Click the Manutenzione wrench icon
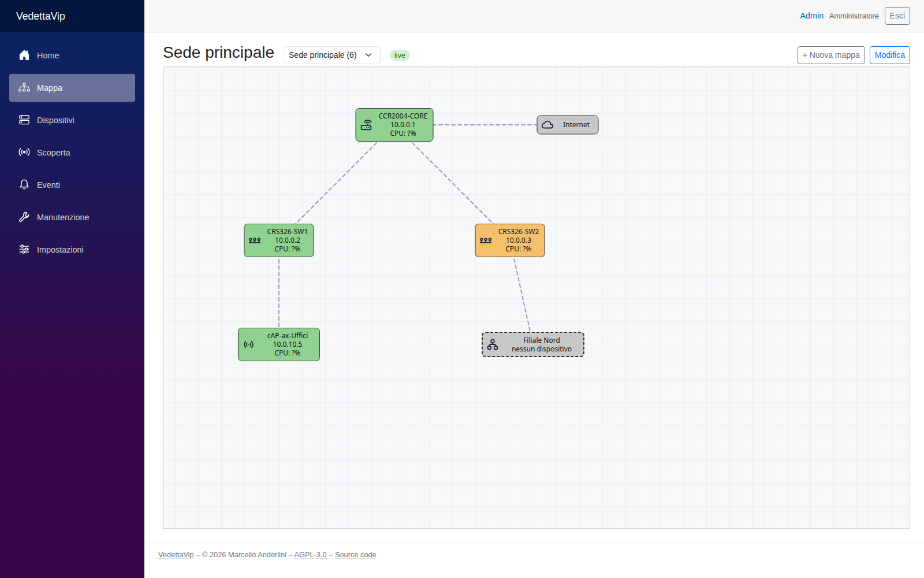This screenshot has height=578, width=924. [24, 217]
